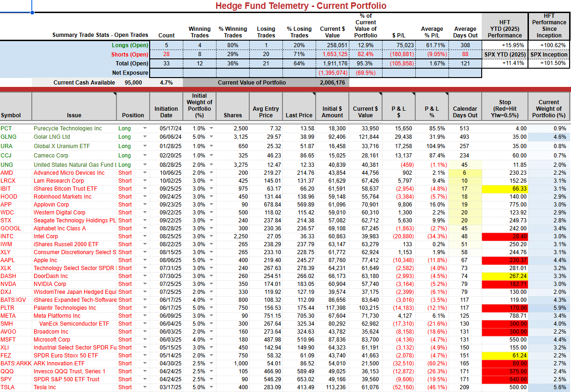The height and width of the screenshot is (392, 571).
Task: Expand Position dropdown for NVDA row
Action: click(x=145, y=284)
